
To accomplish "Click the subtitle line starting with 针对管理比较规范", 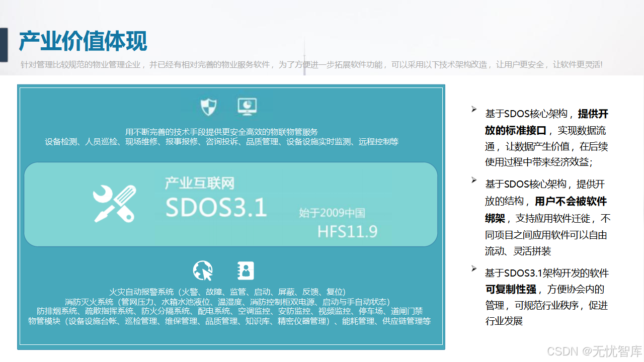I will pos(311,64).
